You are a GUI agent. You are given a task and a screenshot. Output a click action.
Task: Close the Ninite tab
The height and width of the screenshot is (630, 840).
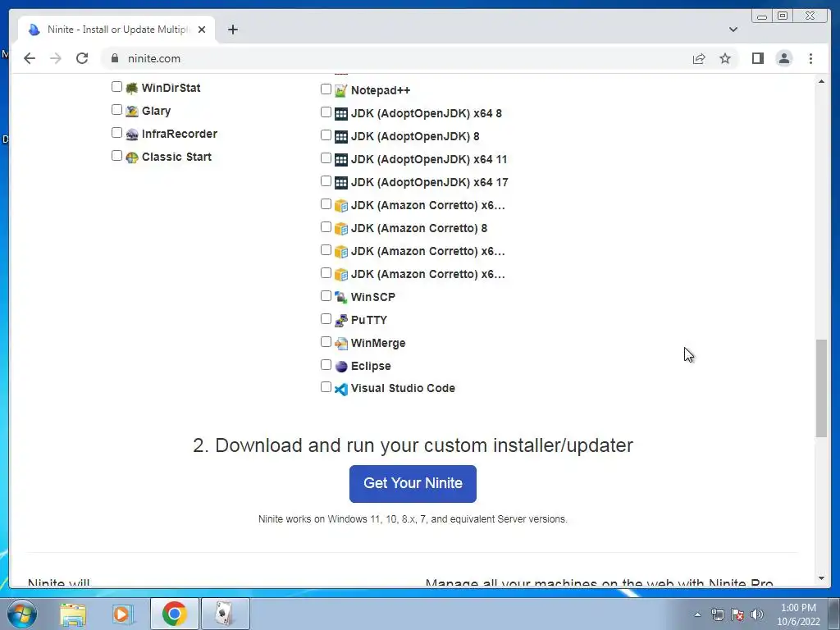(202, 30)
